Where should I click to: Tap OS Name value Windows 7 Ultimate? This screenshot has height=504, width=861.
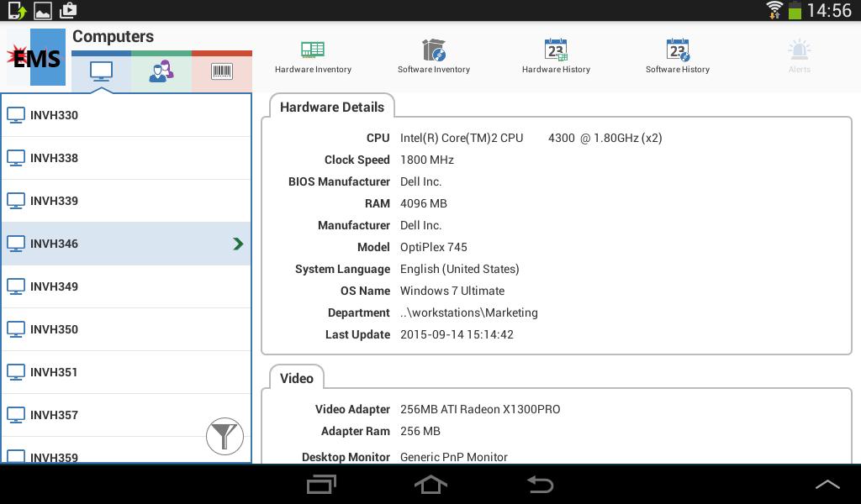[452, 291]
